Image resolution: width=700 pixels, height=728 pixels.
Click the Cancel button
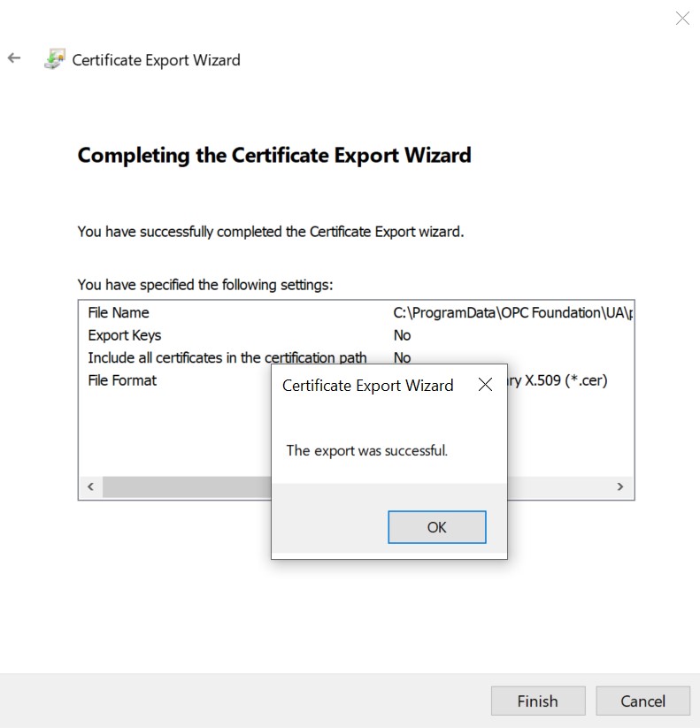click(x=642, y=701)
